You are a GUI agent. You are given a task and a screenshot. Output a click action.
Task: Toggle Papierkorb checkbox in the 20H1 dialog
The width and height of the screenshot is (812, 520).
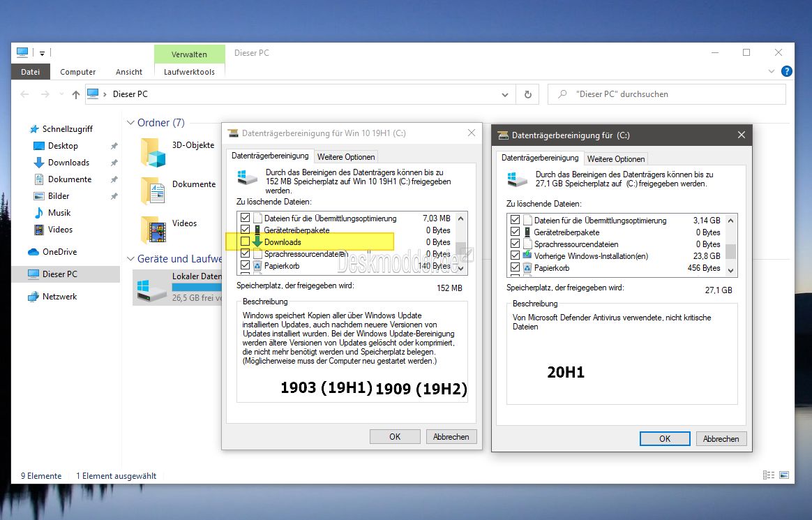coord(515,268)
